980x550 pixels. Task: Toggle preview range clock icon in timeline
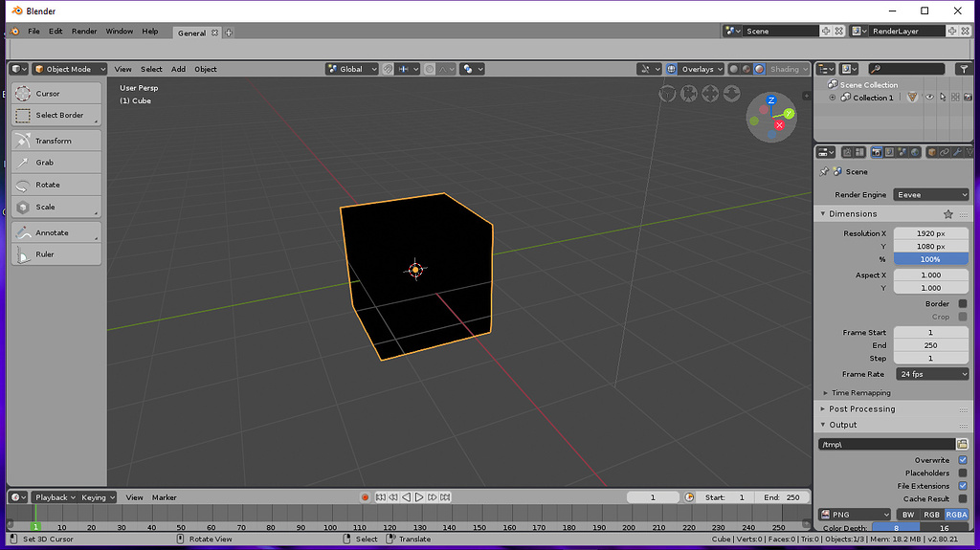pos(689,497)
